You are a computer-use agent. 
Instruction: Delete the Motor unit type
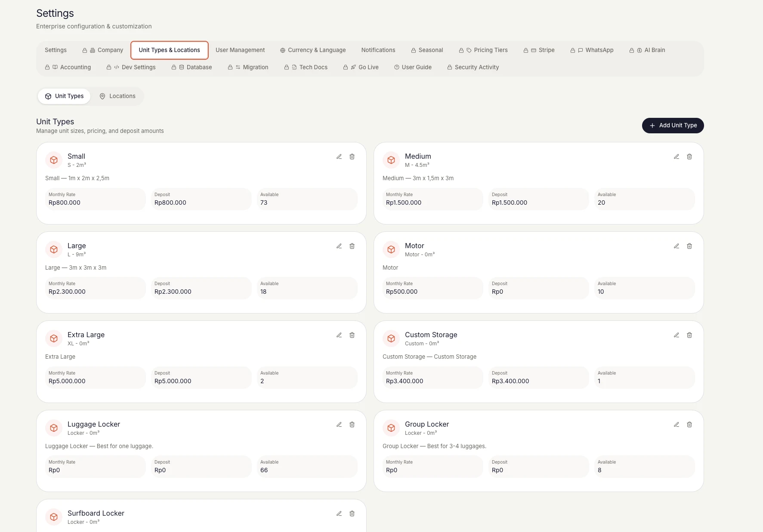[x=689, y=246]
